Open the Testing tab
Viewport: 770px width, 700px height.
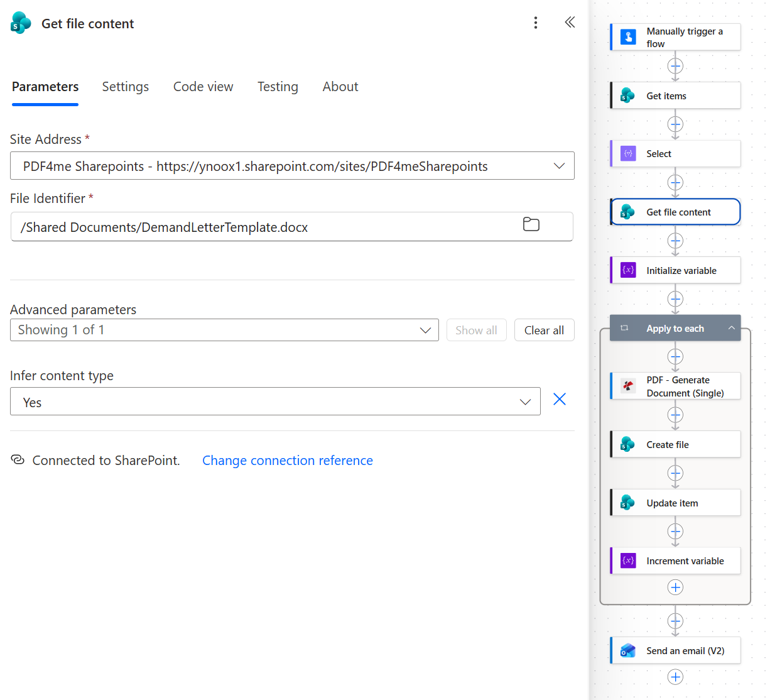[x=278, y=87]
